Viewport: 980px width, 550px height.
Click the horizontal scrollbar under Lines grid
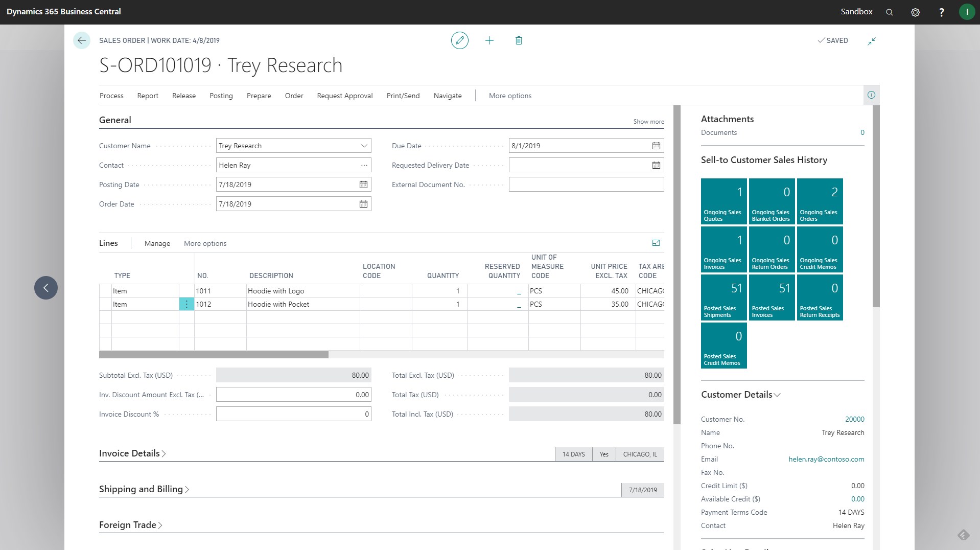214,355
